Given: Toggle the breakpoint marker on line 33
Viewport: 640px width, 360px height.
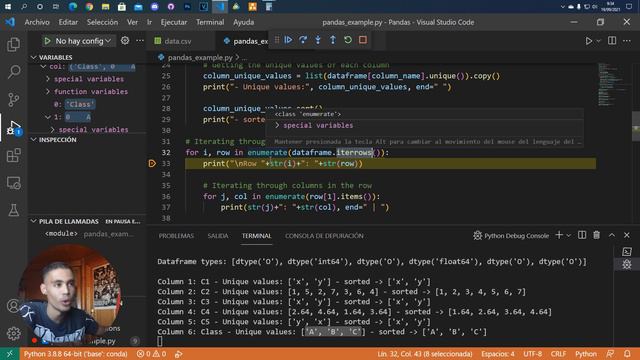Looking at the screenshot, I should pos(152,164).
